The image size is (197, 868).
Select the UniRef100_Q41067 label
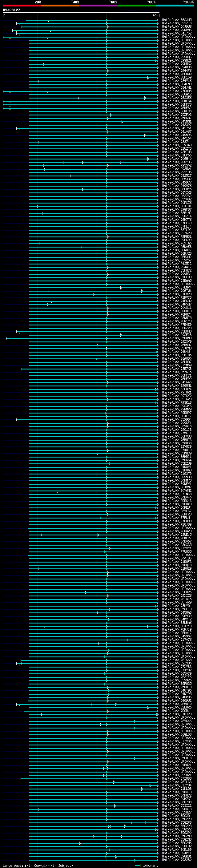tap(177, 131)
